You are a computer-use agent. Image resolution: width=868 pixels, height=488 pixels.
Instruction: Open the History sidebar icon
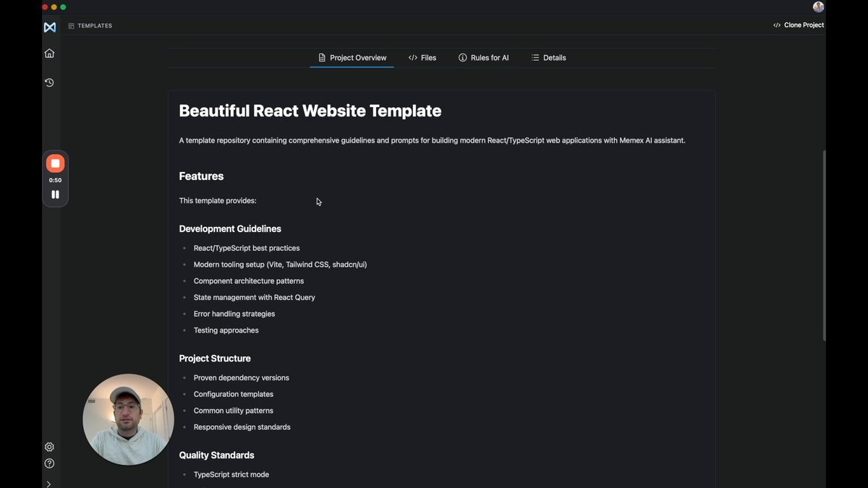pyautogui.click(x=49, y=82)
